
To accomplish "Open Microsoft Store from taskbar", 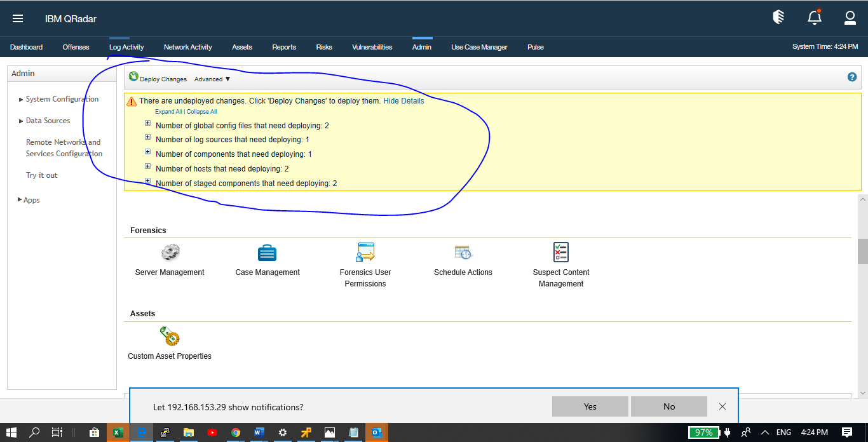I will [x=94, y=432].
